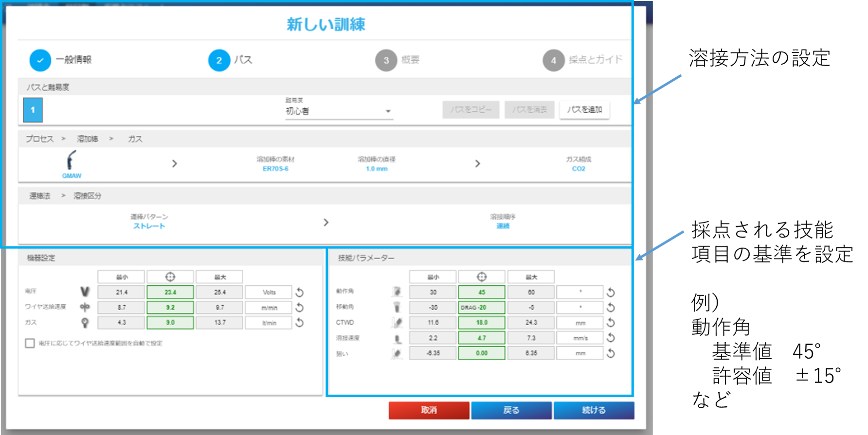Click the 続ける continue button
The image size is (868, 435).
(594, 410)
